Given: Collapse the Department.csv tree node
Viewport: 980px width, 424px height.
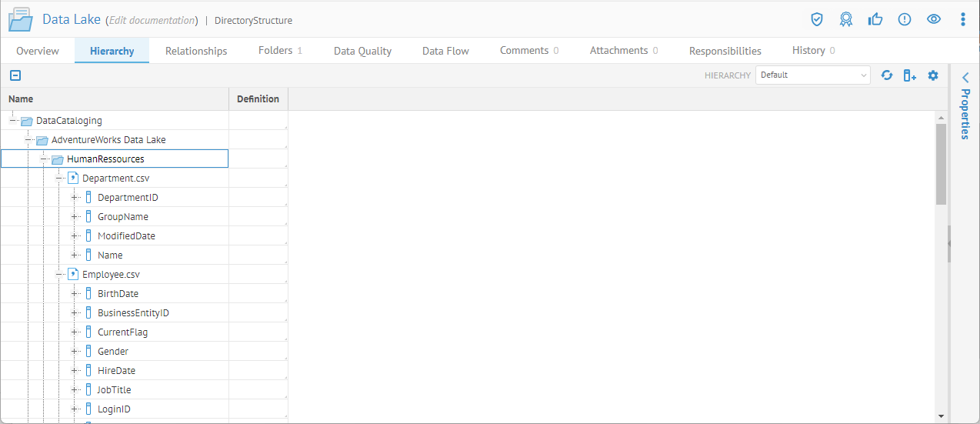Looking at the screenshot, I should tap(59, 178).
